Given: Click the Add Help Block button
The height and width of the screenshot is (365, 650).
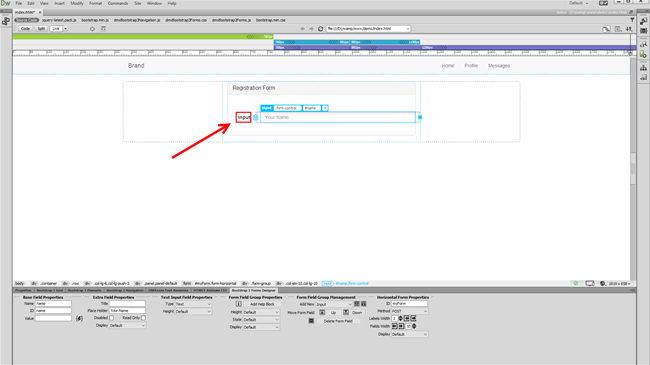Looking at the screenshot, I should coord(262,304).
